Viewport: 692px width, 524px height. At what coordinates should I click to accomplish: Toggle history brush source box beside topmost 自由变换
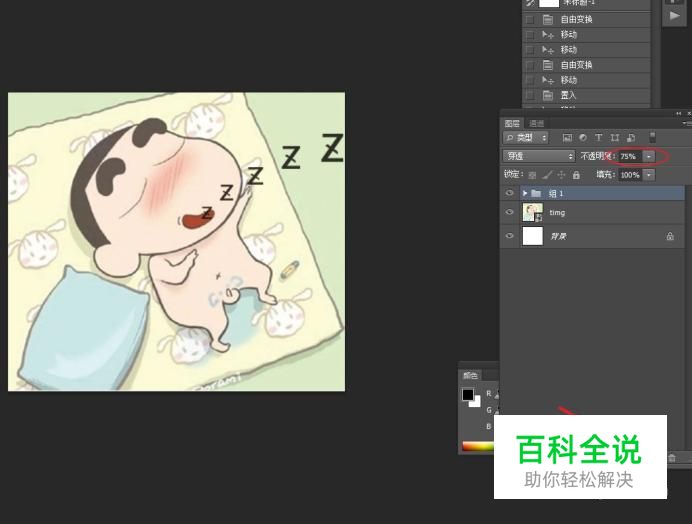(x=530, y=19)
